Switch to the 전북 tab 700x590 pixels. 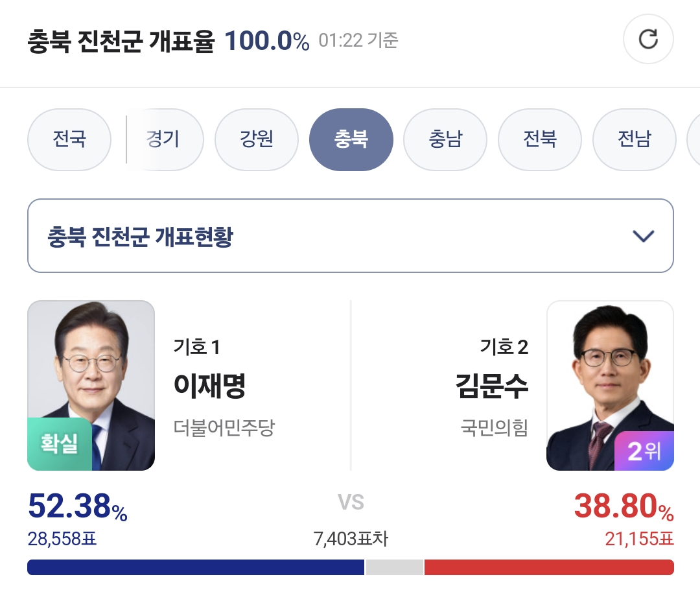540,139
